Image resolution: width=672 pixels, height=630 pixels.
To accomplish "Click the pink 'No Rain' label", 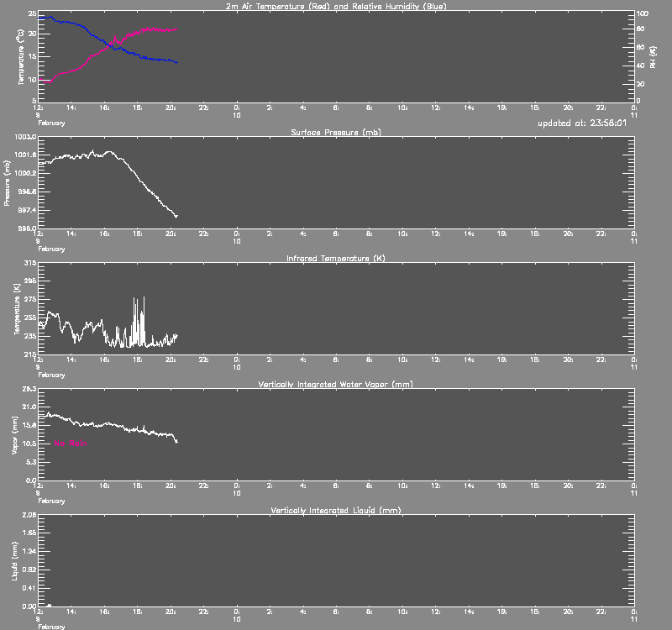I will [x=71, y=443].
